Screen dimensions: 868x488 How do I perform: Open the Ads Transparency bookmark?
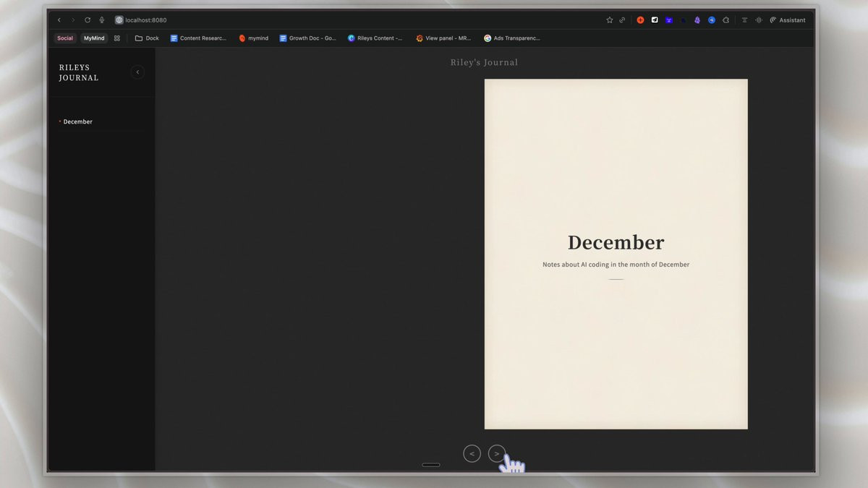point(512,38)
